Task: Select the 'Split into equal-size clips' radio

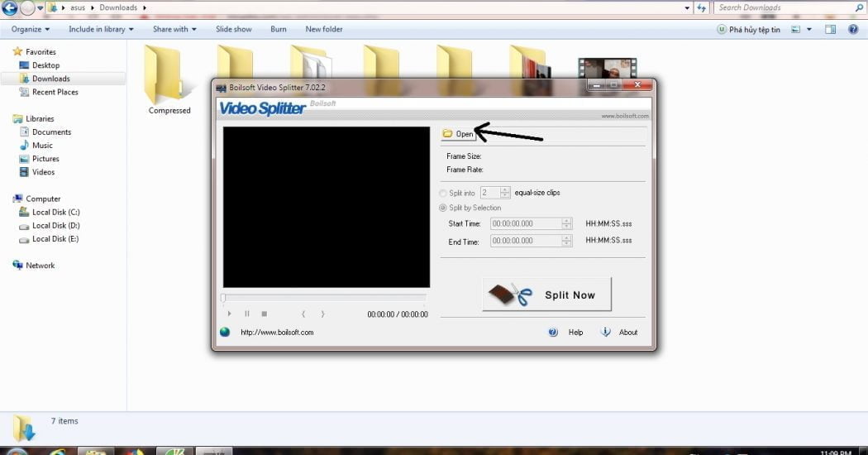Action: pos(443,193)
